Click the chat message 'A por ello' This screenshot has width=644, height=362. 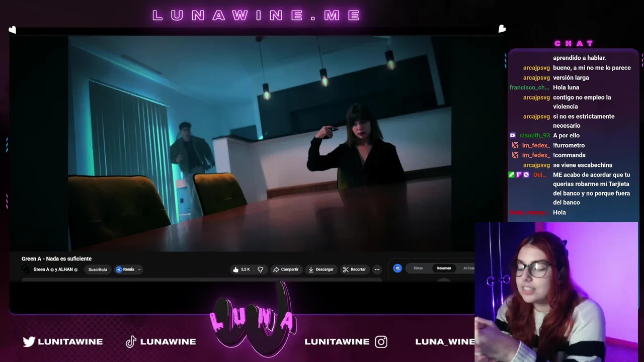(566, 136)
